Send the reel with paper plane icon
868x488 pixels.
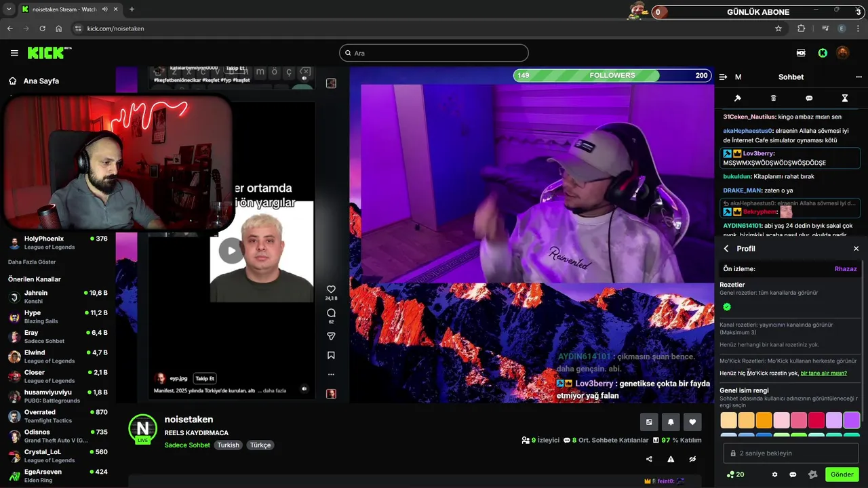click(x=331, y=336)
